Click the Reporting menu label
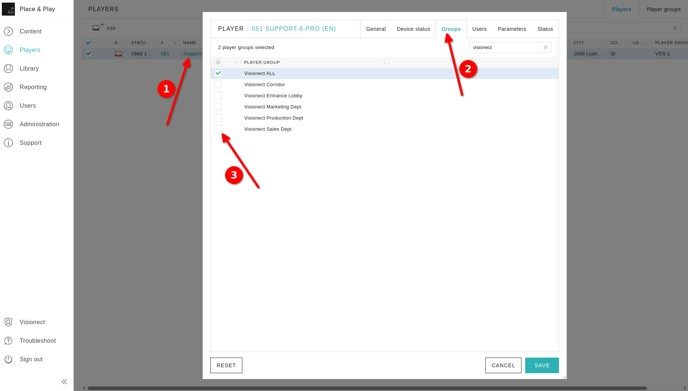 [x=33, y=87]
